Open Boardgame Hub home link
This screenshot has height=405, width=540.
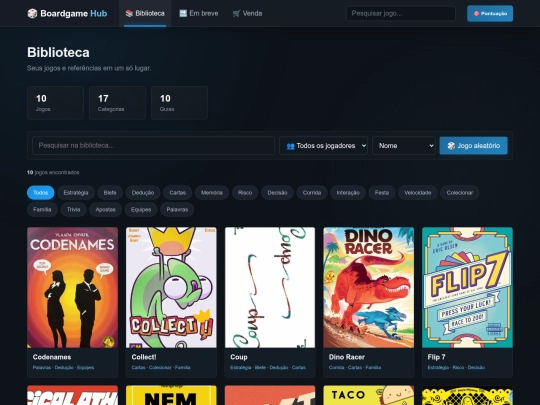click(67, 13)
